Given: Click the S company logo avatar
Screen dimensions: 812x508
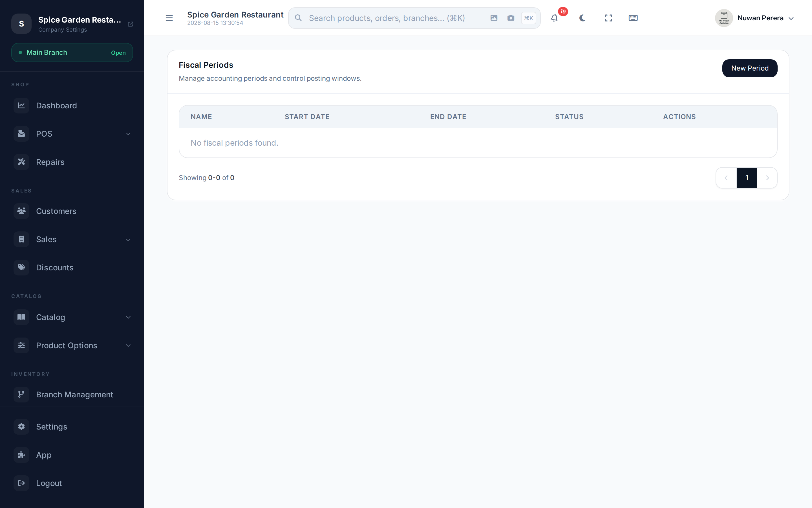Looking at the screenshot, I should [21, 23].
